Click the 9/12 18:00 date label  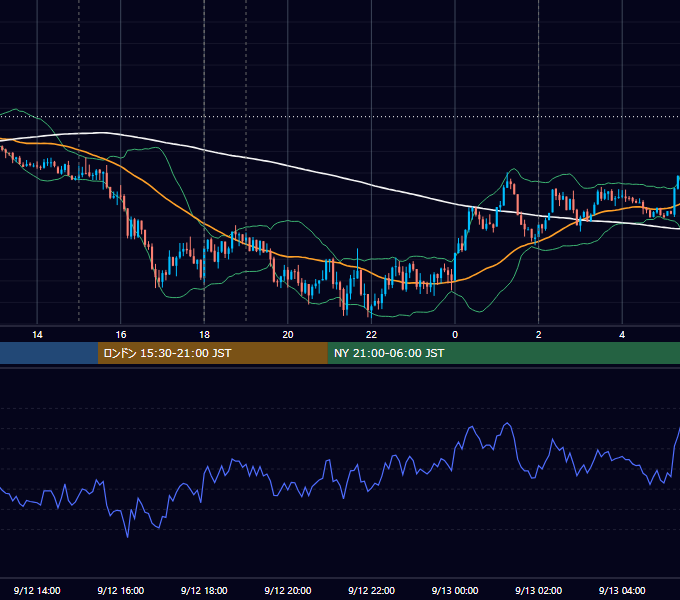[x=204, y=590]
